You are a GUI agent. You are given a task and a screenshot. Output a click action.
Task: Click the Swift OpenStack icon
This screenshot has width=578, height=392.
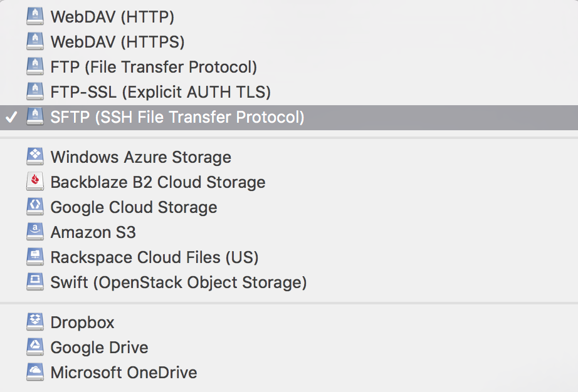tap(35, 282)
